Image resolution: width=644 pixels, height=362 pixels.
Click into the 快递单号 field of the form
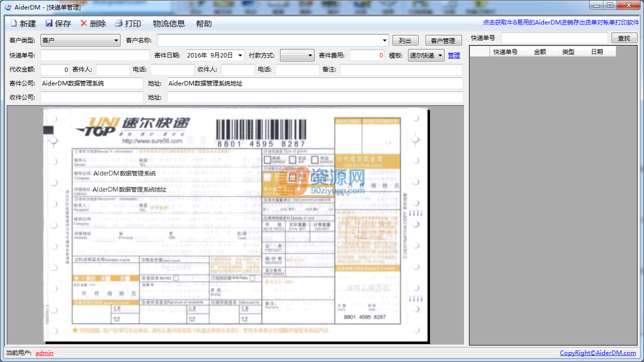coord(95,55)
